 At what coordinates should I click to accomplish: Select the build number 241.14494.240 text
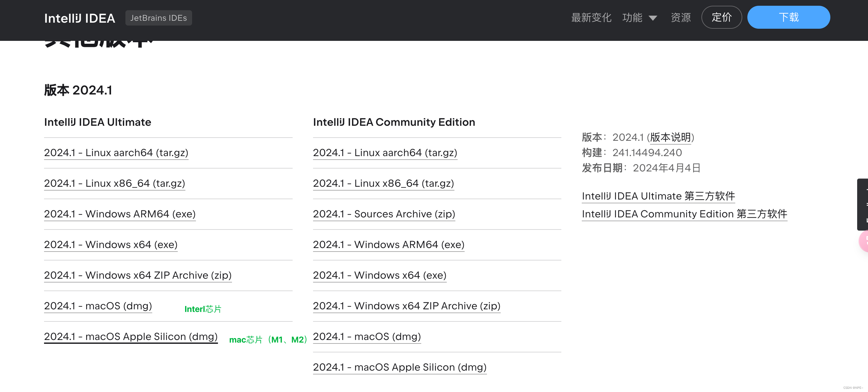tap(647, 153)
